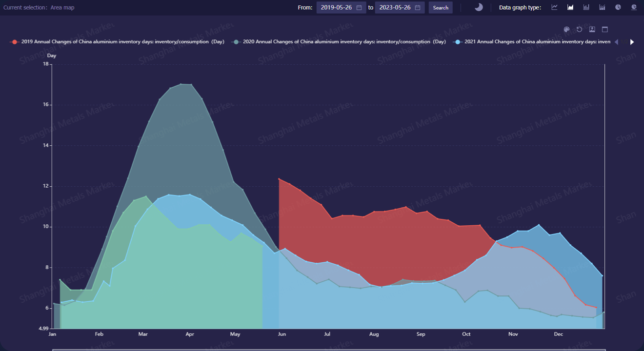Screen dimensions: 644x351
Task: Click the restore chart refresh icon
Action: 579,29
